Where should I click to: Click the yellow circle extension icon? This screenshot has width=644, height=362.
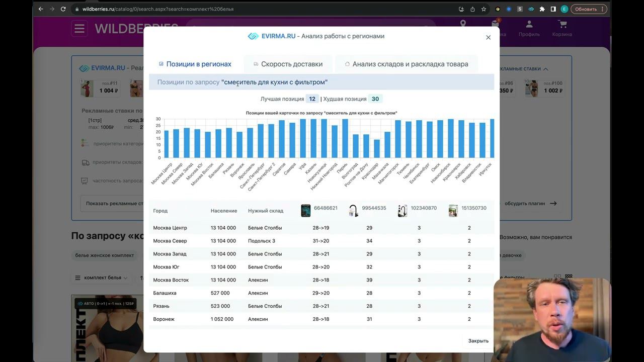click(x=498, y=9)
